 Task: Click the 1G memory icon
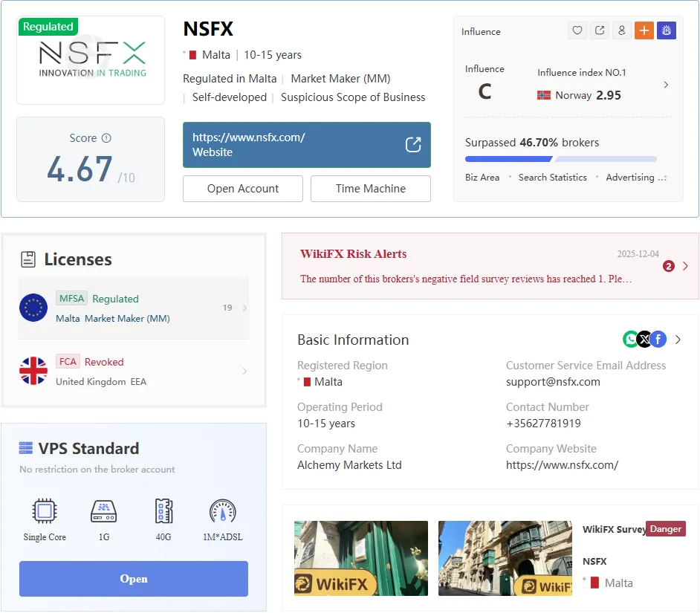(x=104, y=510)
